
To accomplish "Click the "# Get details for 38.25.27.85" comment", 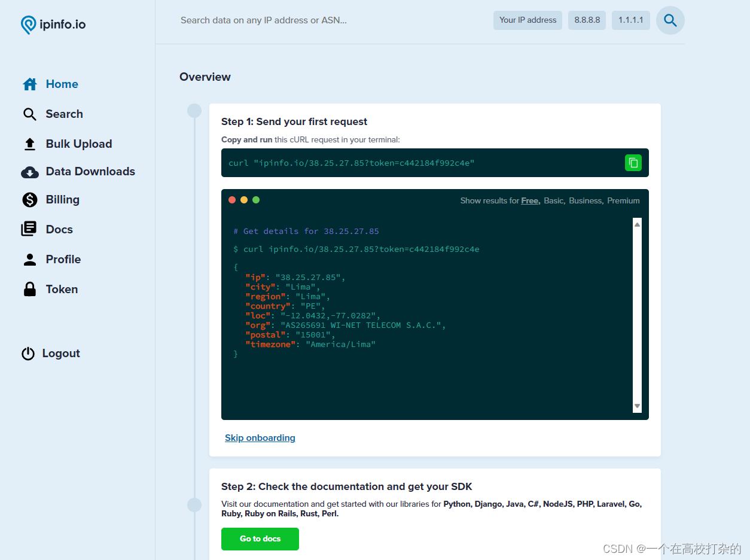I will [x=306, y=232].
